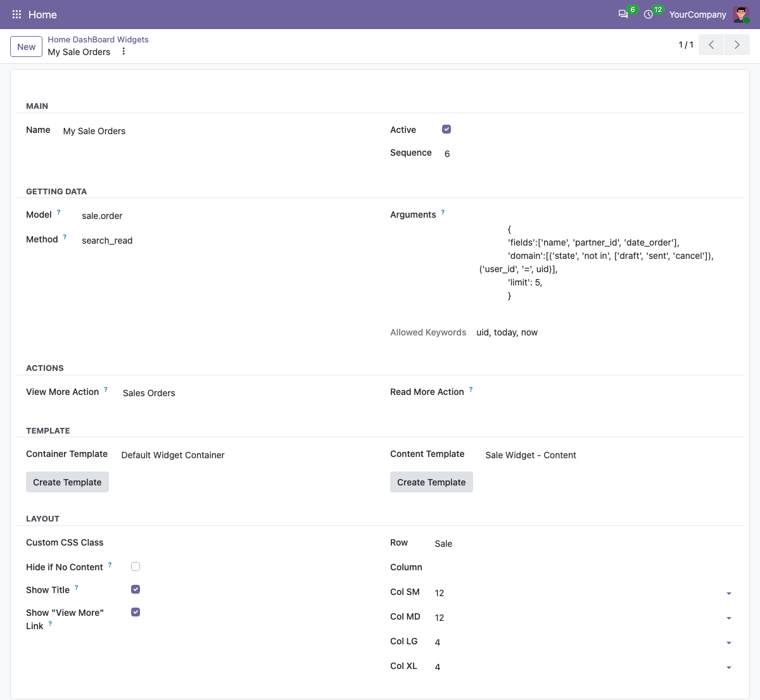Open the conversations messages icon
This screenshot has height=700, width=760.
click(623, 15)
